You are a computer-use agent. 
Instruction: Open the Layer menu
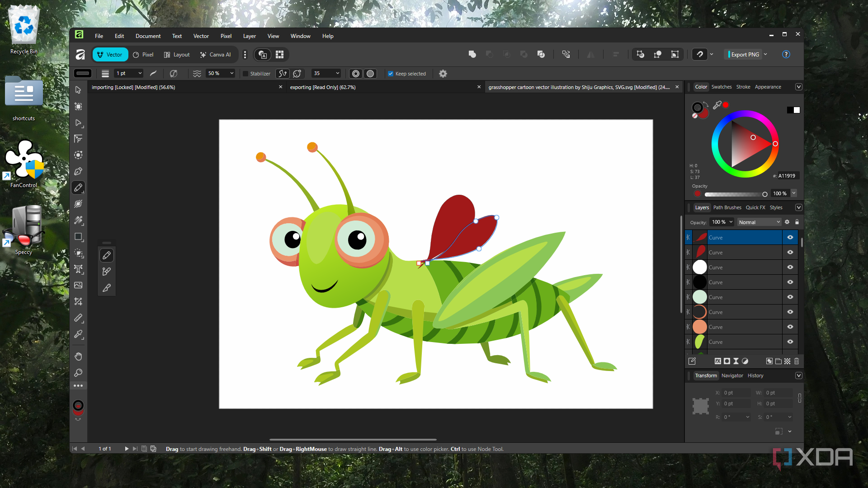(x=249, y=36)
